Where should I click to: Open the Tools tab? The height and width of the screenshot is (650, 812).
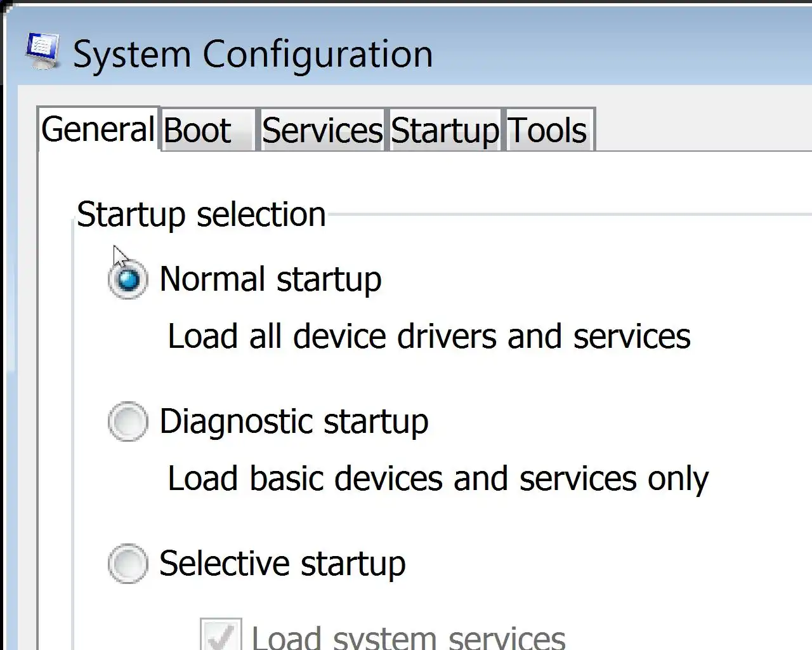(x=547, y=131)
